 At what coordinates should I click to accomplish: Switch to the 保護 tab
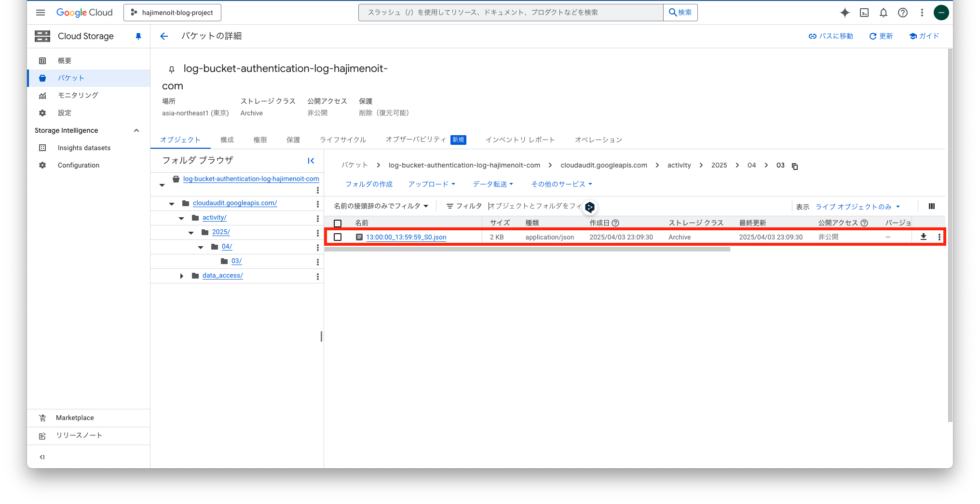293,140
